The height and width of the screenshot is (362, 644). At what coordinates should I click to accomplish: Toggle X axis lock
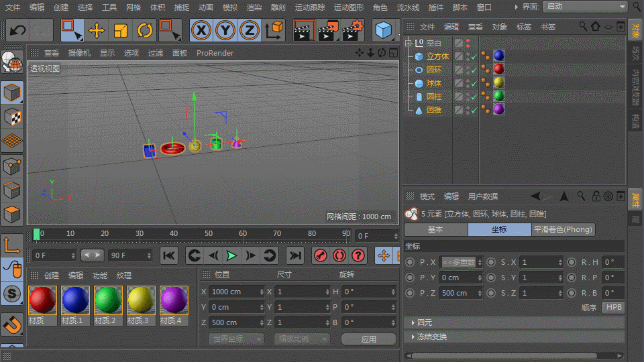pyautogui.click(x=201, y=30)
